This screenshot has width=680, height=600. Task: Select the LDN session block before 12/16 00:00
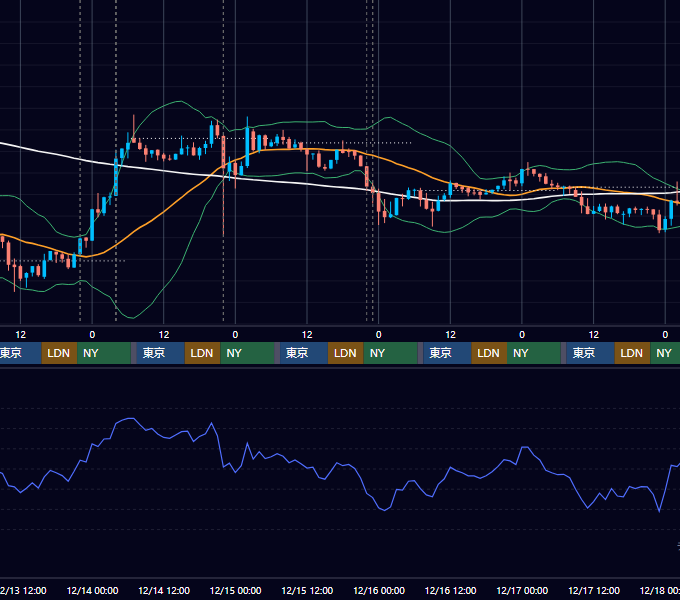coord(346,353)
